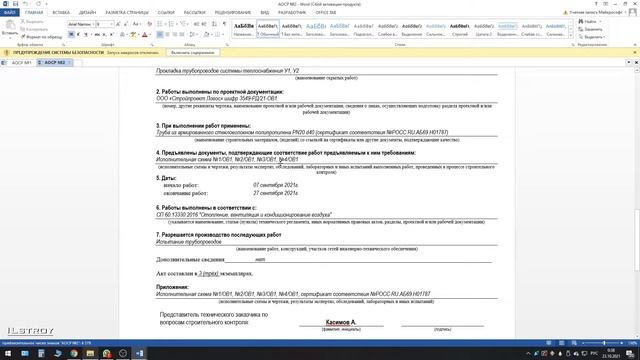
Task: Switch to the ВСТАВКА ribbon tab
Action: tap(61, 13)
